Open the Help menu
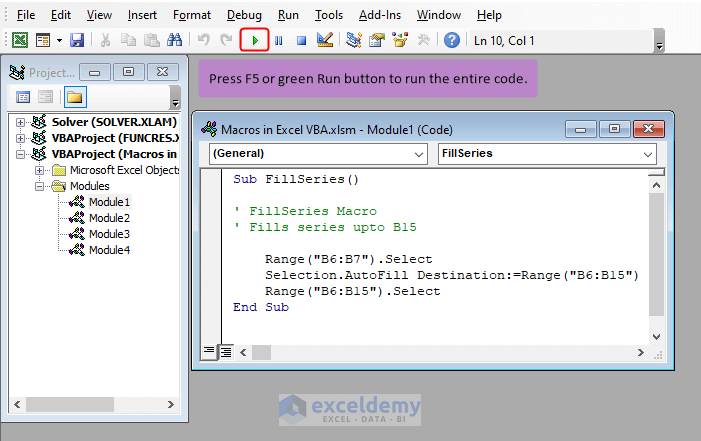 click(x=489, y=15)
